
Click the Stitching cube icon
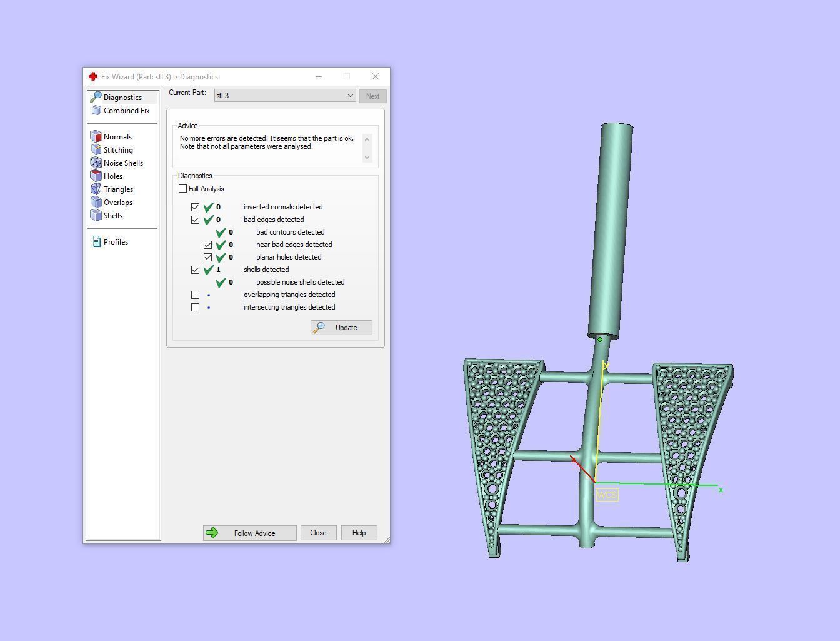pos(96,149)
